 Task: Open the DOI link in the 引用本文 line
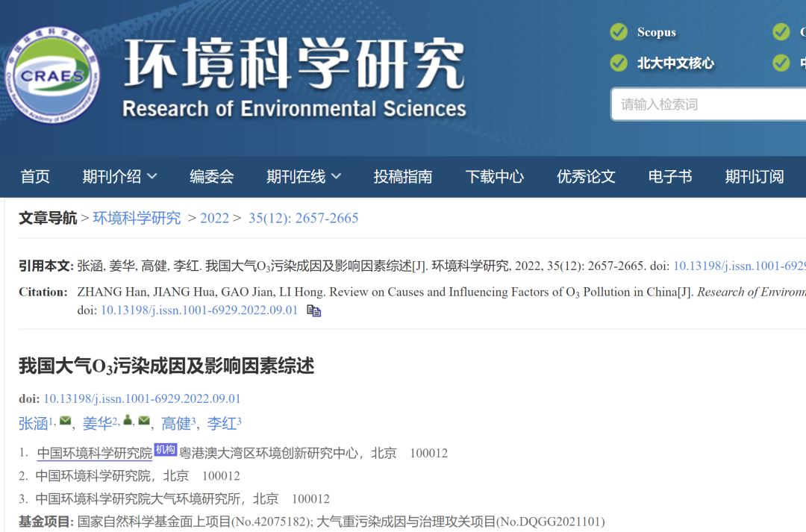[740, 266]
